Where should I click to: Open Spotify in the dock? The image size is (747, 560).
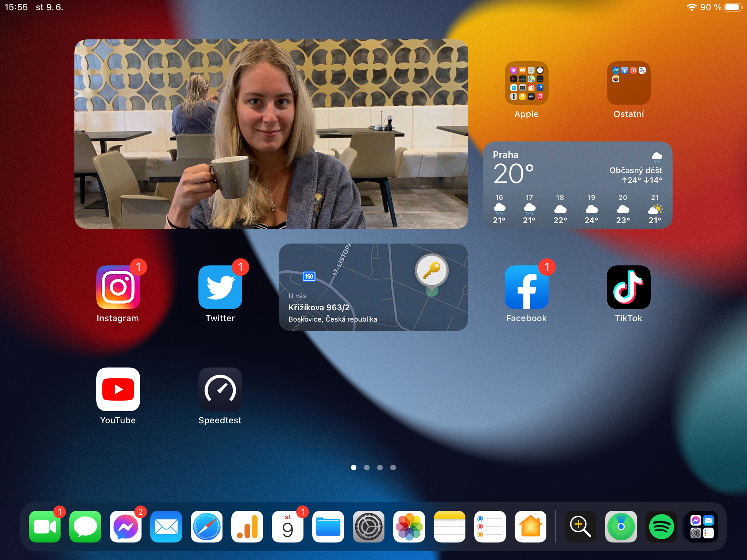pos(661,526)
